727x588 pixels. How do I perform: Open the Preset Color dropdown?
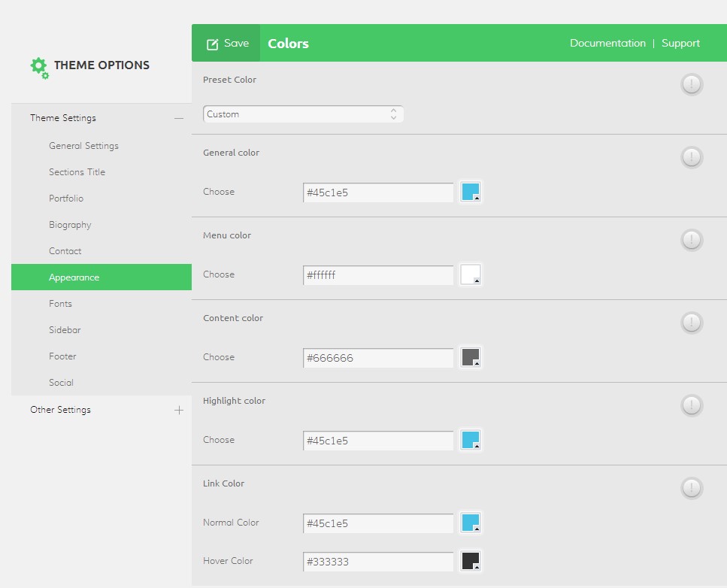[303, 114]
